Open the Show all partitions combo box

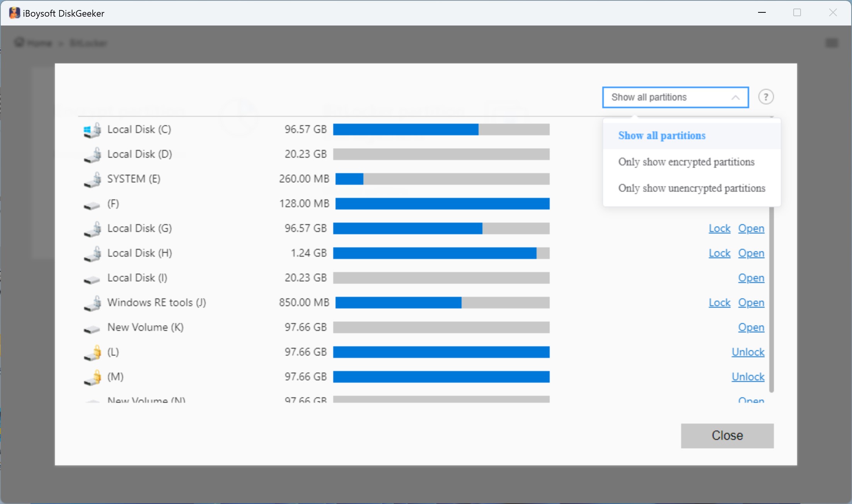675,97
